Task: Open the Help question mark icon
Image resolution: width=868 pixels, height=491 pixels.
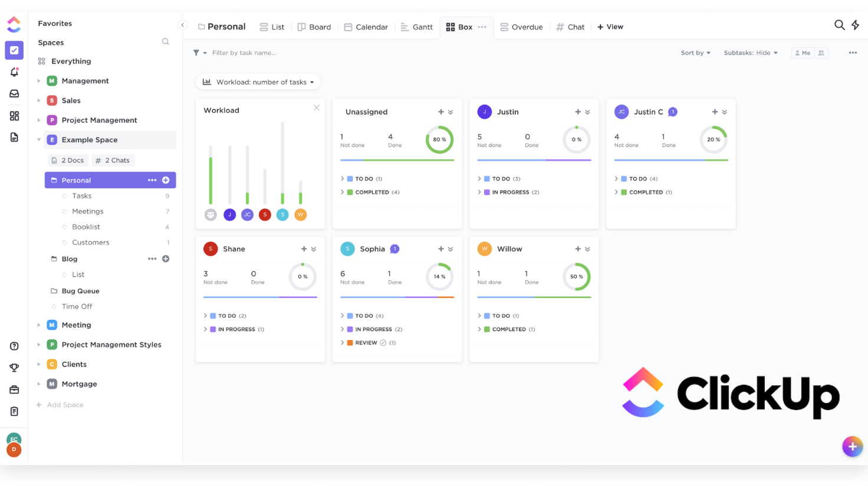Action: 14,346
